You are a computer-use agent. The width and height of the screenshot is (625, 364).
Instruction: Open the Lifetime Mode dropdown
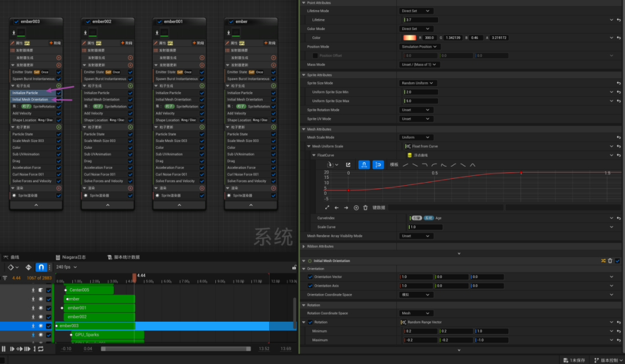point(416,11)
